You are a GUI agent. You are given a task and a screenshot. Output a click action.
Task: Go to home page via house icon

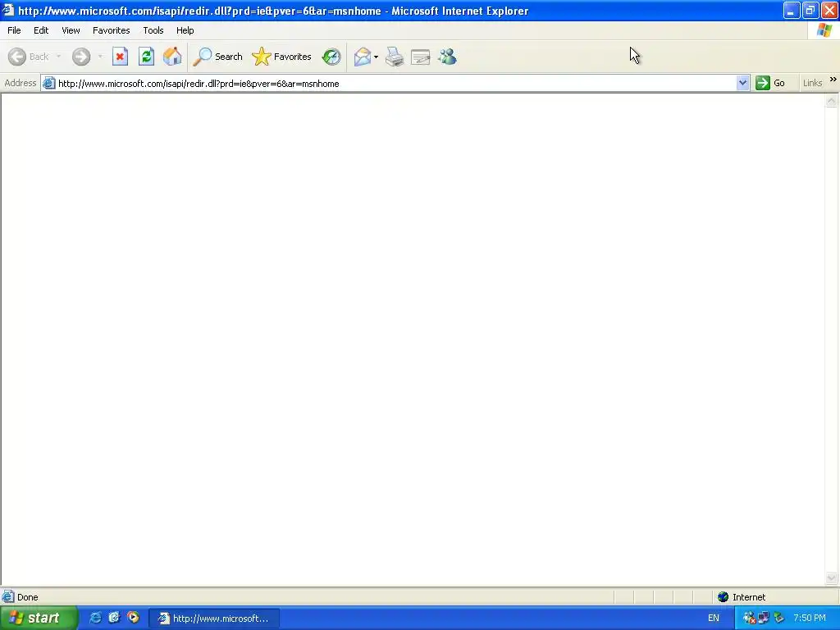(x=172, y=57)
